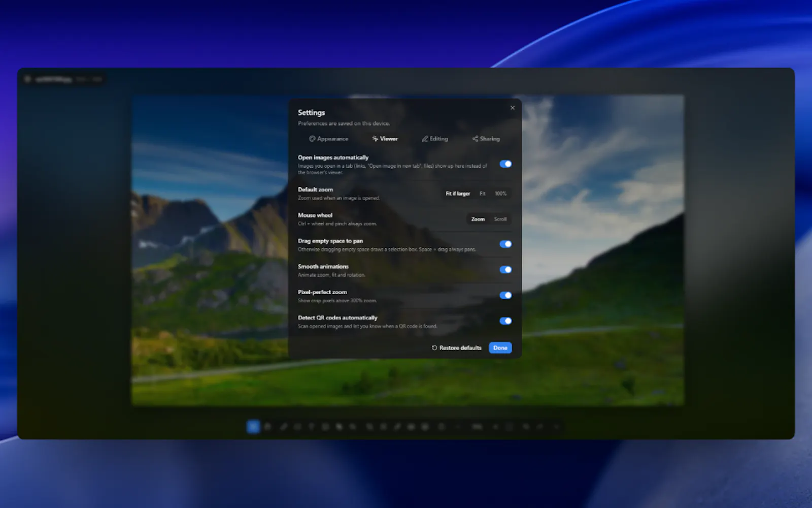This screenshot has width=812, height=508.
Task: Switch to the Editing tab
Action: click(x=435, y=139)
